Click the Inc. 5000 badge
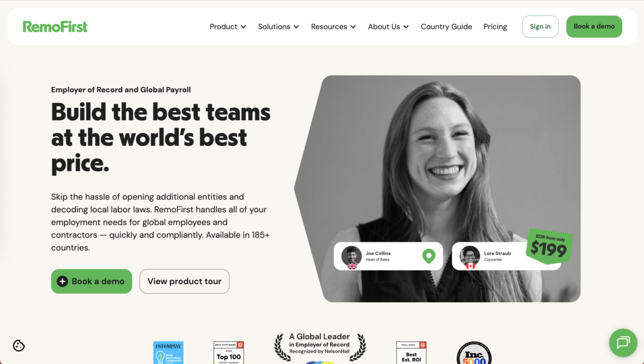The width and height of the screenshot is (644, 364). (474, 353)
